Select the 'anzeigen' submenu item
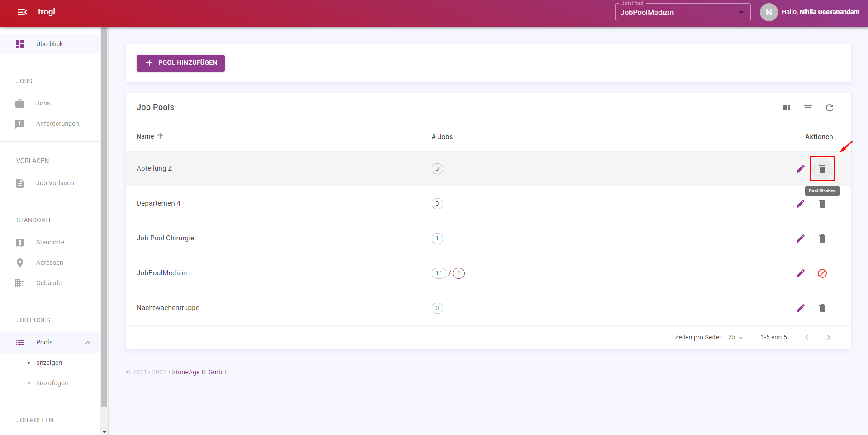Screen dimensions: 868x435 coord(49,363)
